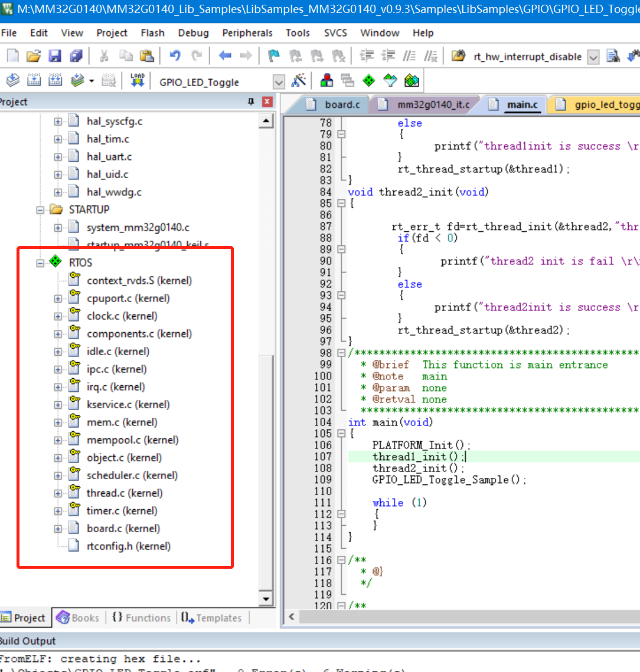This screenshot has height=672, width=640.
Task: Collapse the STARTUP folder in project tree
Action: 40,210
